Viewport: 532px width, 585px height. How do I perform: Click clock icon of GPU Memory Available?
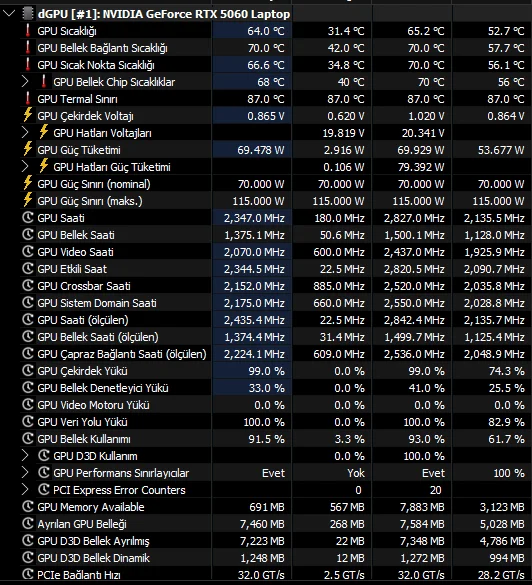click(28, 507)
